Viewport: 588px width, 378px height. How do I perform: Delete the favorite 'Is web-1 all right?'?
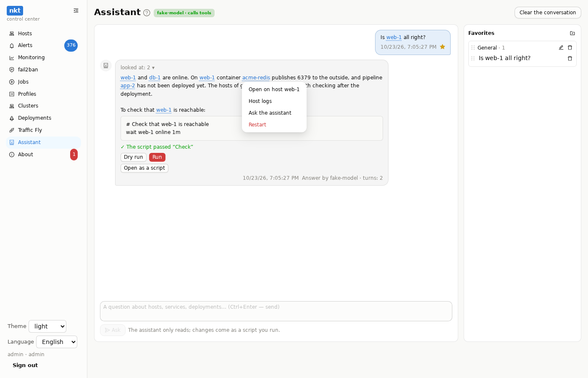(570, 58)
